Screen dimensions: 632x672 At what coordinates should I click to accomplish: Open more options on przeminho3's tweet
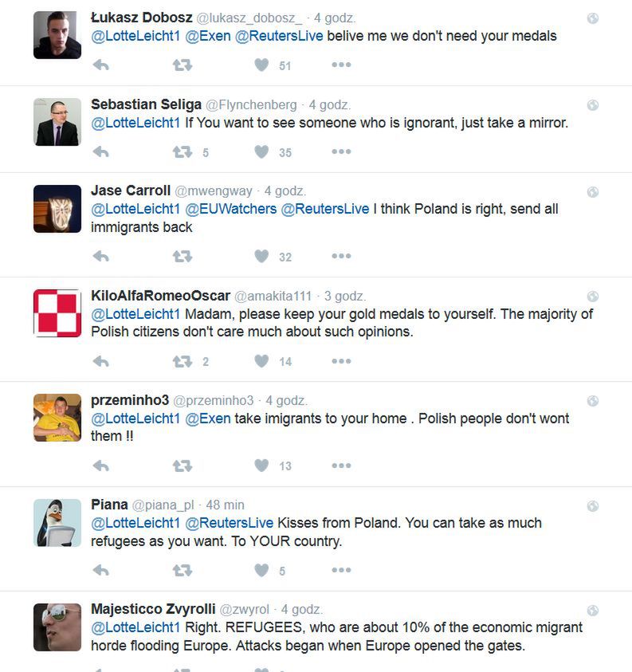(x=341, y=466)
